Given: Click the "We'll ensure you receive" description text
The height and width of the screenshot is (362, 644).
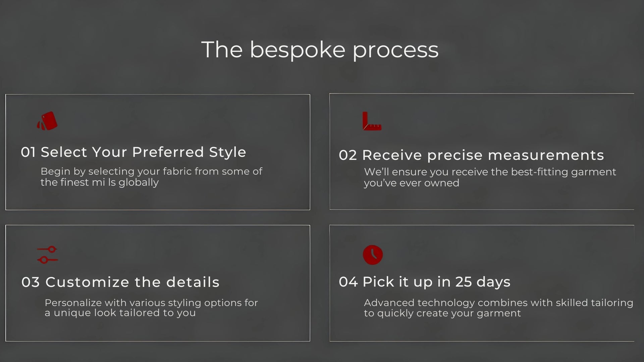Looking at the screenshot, I should point(490,177).
